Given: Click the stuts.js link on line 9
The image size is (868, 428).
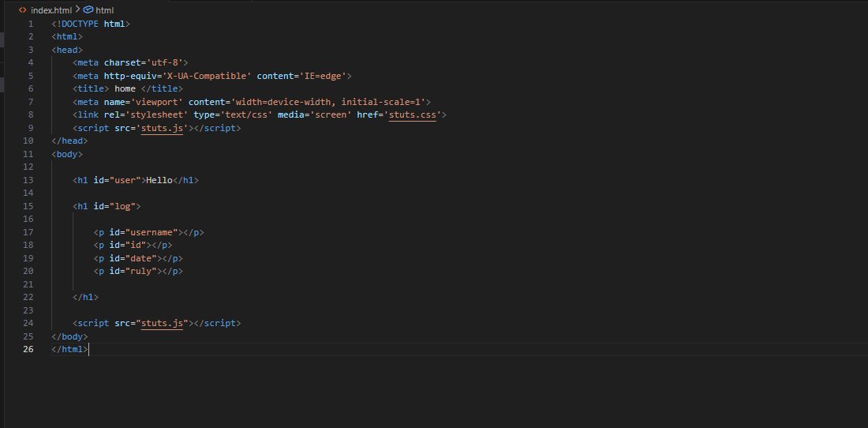Looking at the screenshot, I should 162,128.
